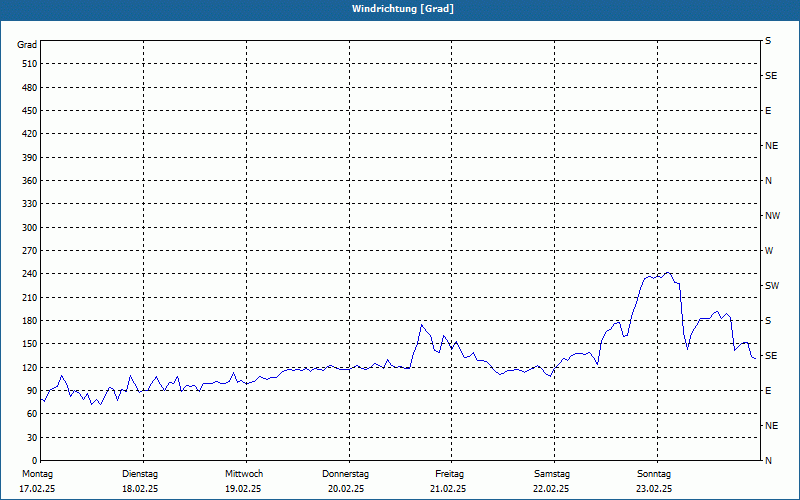Select the "210" degree axis label

30,297
